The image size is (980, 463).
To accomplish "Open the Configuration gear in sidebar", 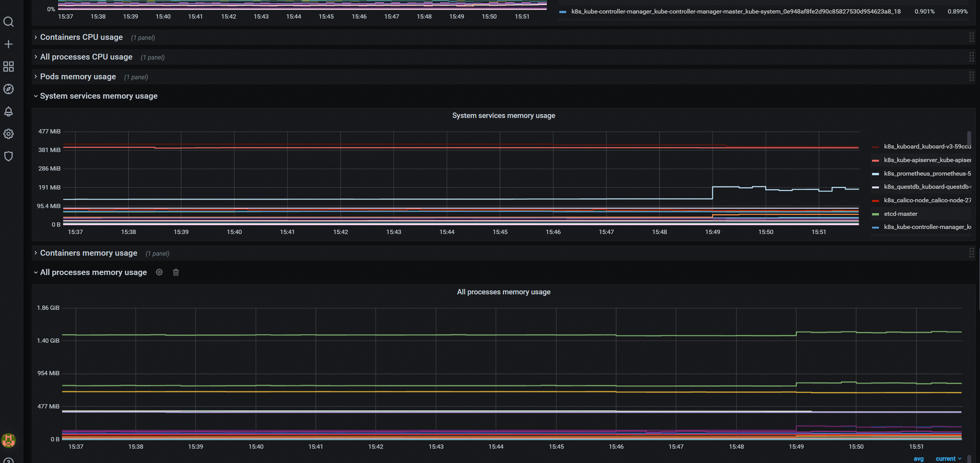I will [9, 134].
